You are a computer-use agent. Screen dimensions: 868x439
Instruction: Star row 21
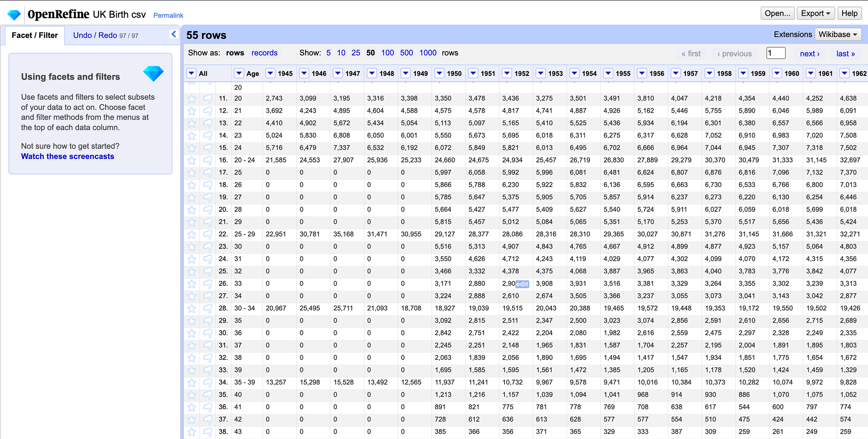192,222
